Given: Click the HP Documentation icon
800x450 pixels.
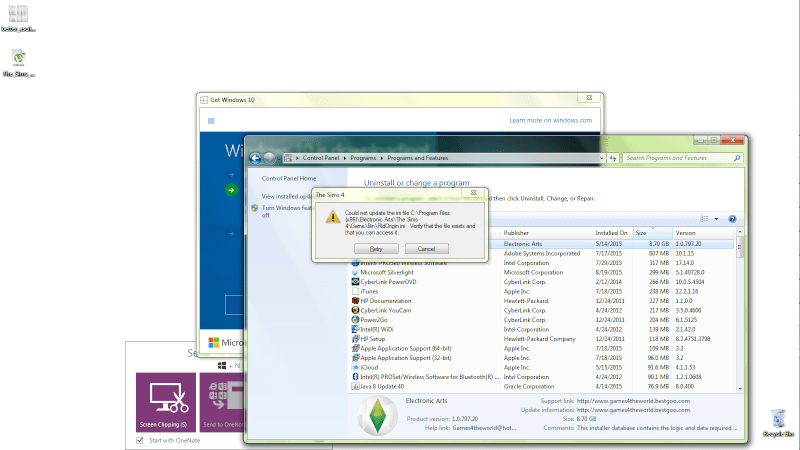Looking at the screenshot, I should (355, 301).
